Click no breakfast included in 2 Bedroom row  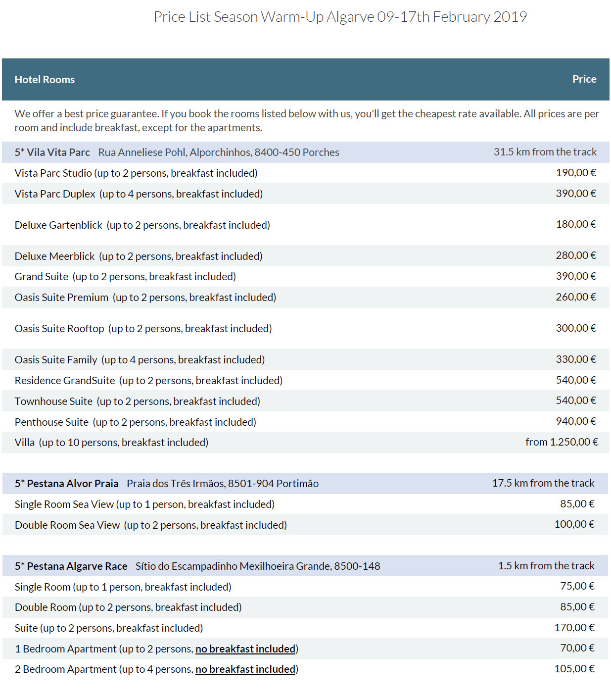coord(245,669)
